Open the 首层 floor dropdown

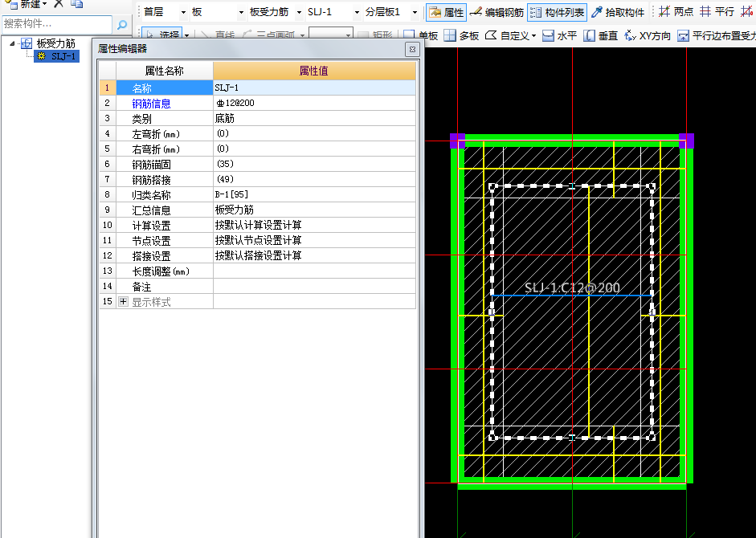click(x=183, y=13)
